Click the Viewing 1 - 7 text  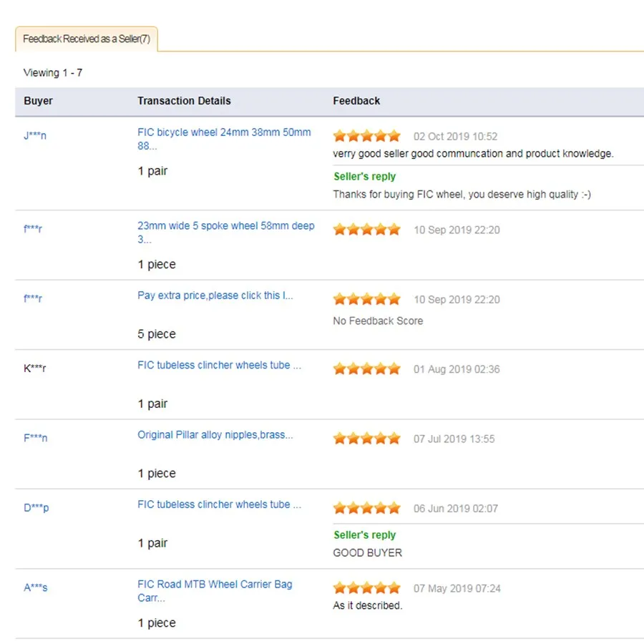coord(53,73)
